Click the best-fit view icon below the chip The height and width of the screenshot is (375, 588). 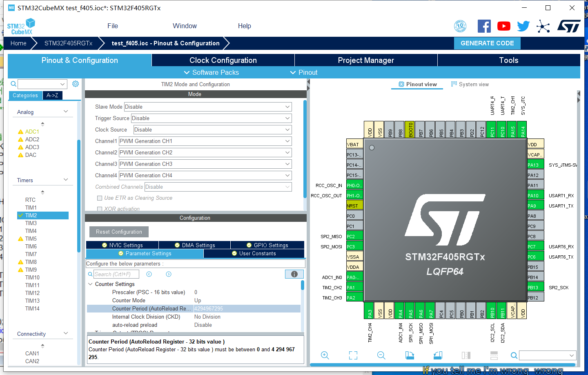pos(353,355)
